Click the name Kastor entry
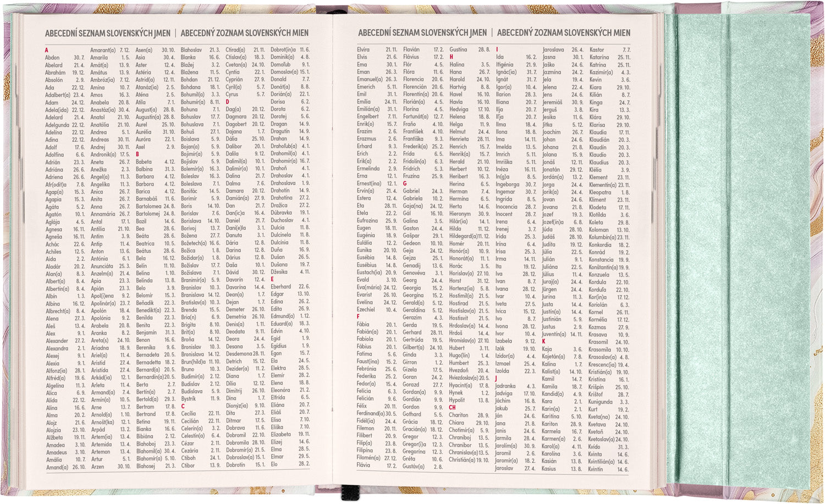 [x=597, y=50]
